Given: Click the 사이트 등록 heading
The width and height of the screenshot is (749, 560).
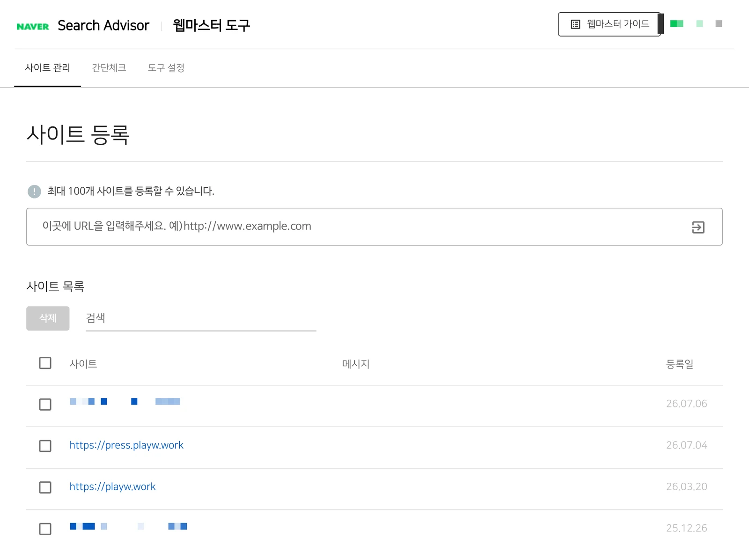Looking at the screenshot, I should pyautogui.click(x=78, y=135).
